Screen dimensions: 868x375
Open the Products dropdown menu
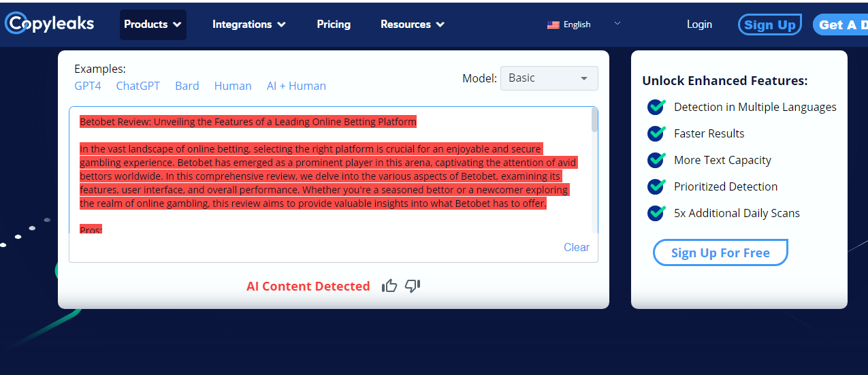click(x=153, y=25)
